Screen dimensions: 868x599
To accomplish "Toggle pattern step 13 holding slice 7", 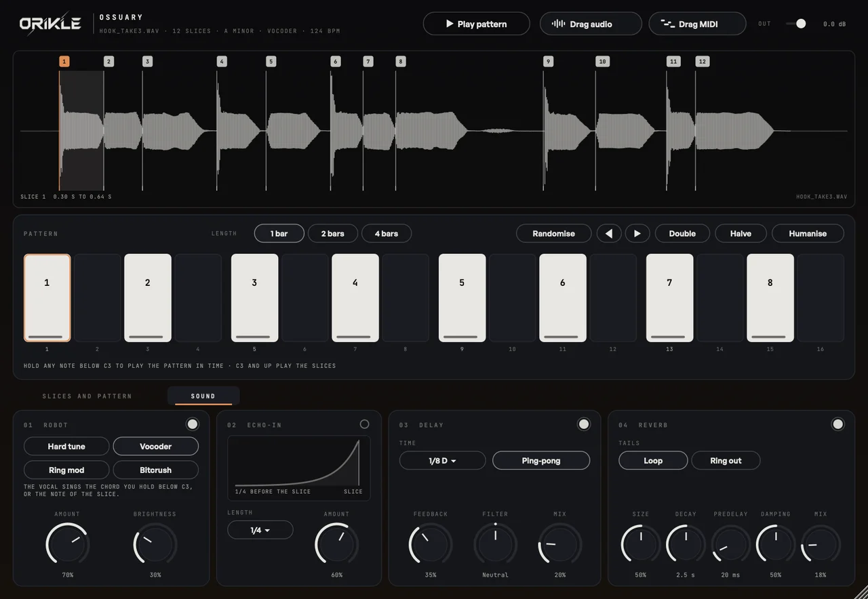I will pos(670,298).
